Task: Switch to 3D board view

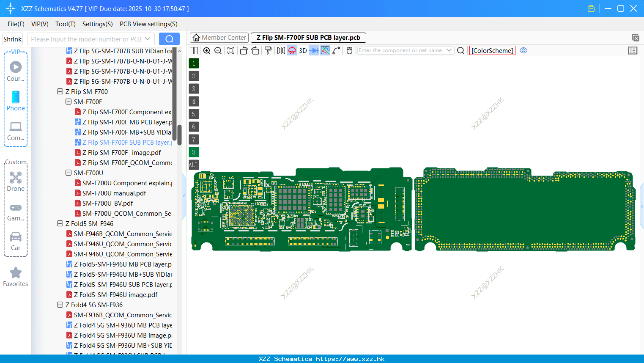Action: (303, 50)
